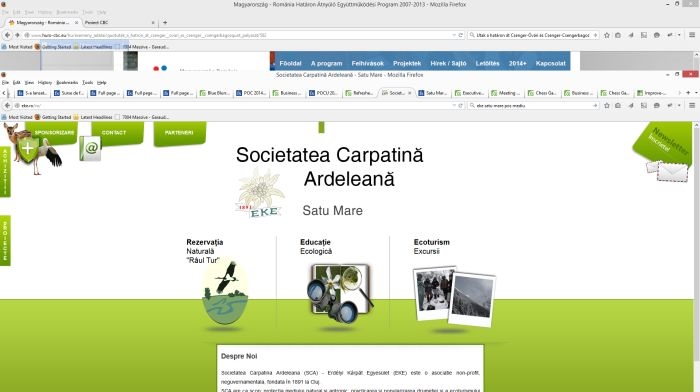This screenshot has height=392, width=700.
Task: Click Letöltés in background site navigation
Action: tap(488, 63)
